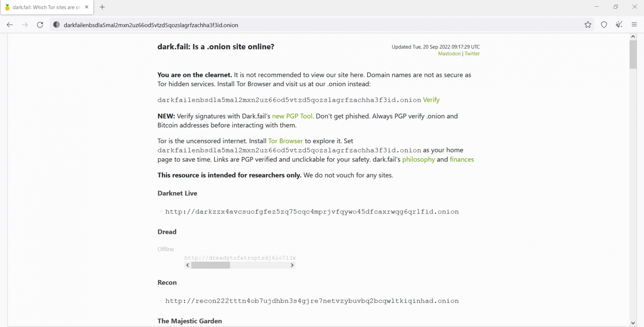Bookmark this page via the star icon
This screenshot has width=644, height=327.
(588, 25)
